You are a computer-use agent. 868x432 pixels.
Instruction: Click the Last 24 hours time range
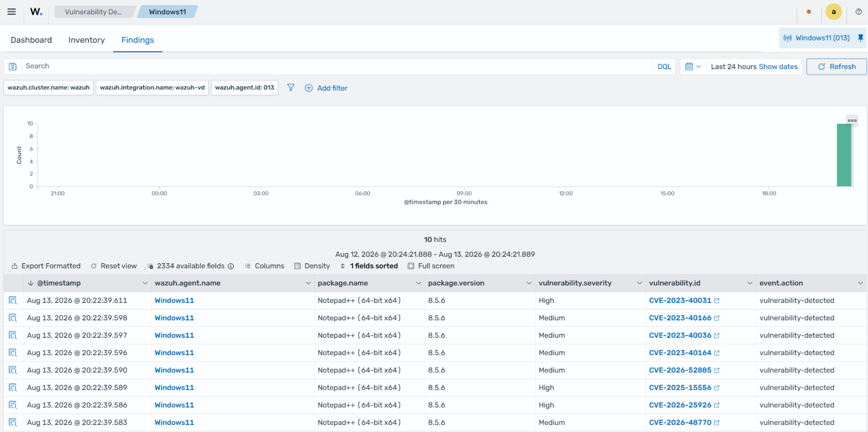tap(734, 66)
